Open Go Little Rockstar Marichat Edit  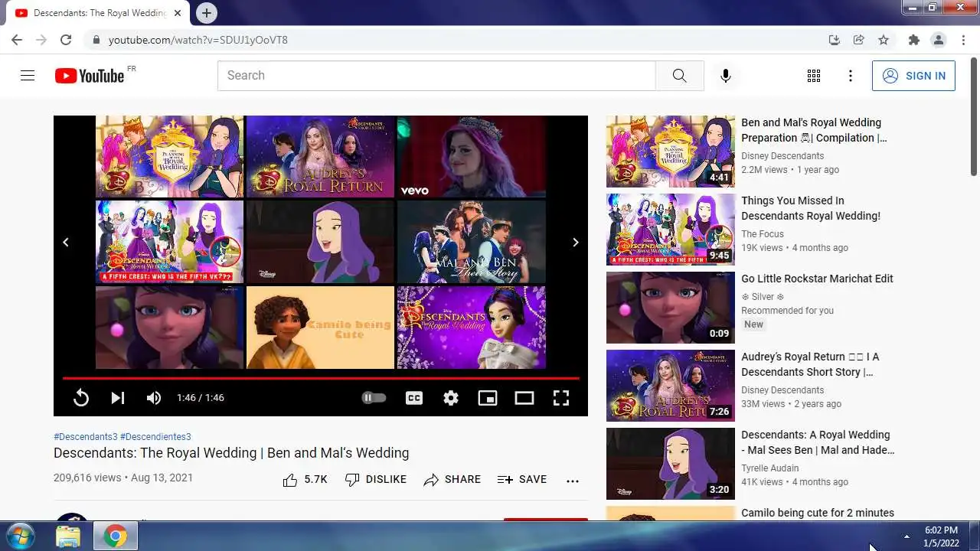(817, 279)
